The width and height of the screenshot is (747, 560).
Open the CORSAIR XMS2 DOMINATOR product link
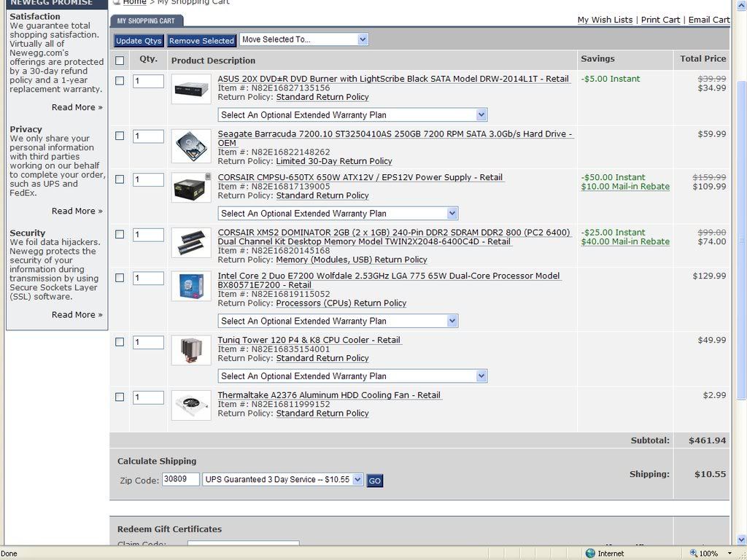[394, 237]
